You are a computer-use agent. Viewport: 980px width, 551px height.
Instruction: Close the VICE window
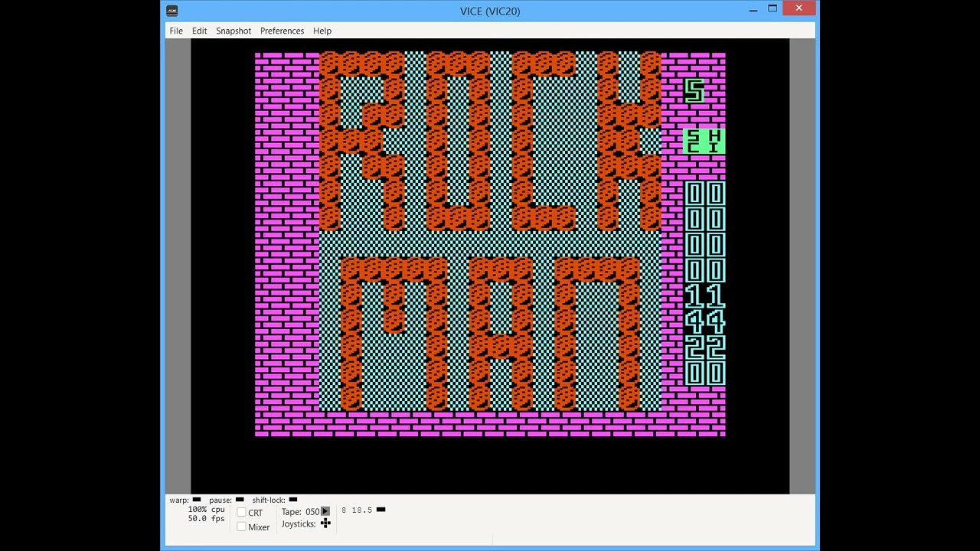coord(799,9)
